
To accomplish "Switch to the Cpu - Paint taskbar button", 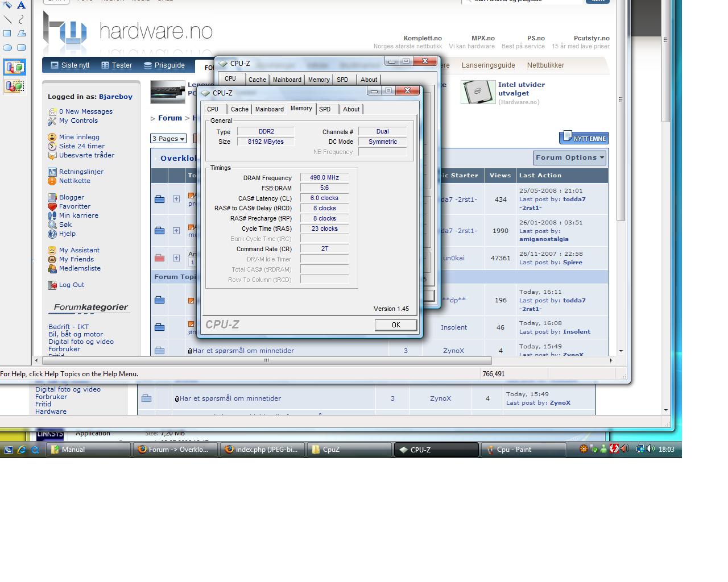I will [x=524, y=450].
